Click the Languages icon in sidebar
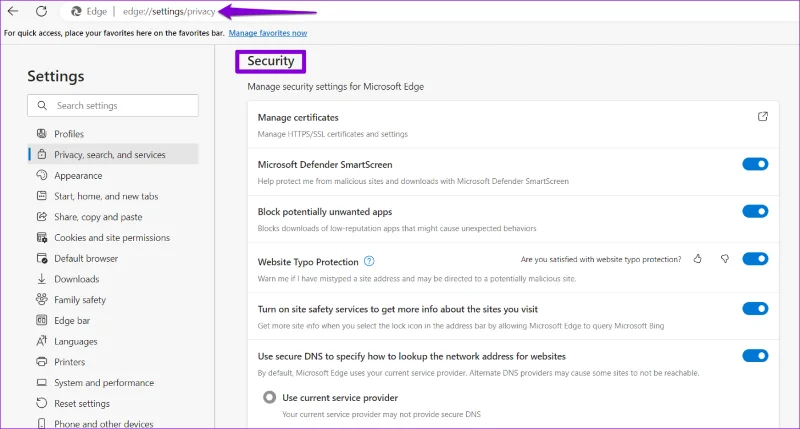Image resolution: width=800 pixels, height=429 pixels. 42,341
